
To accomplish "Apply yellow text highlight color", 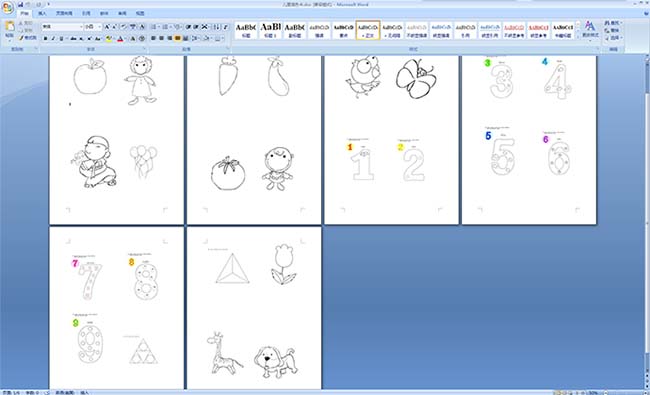I will point(109,39).
